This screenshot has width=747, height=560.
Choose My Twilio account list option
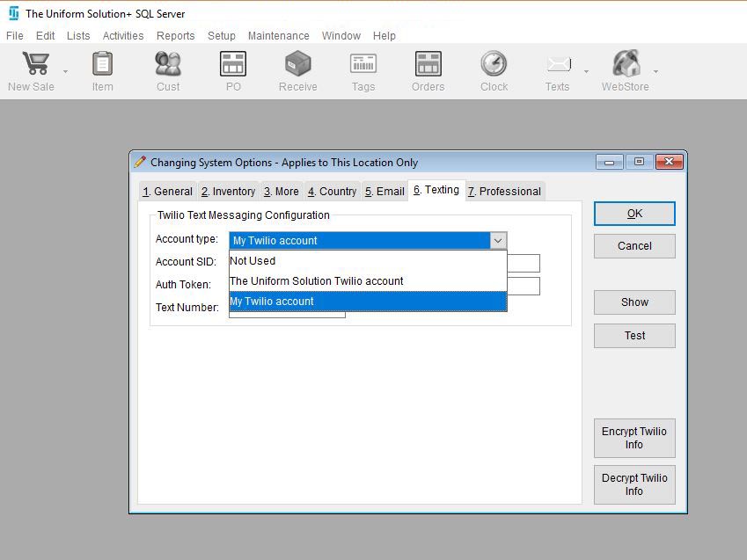pos(368,302)
